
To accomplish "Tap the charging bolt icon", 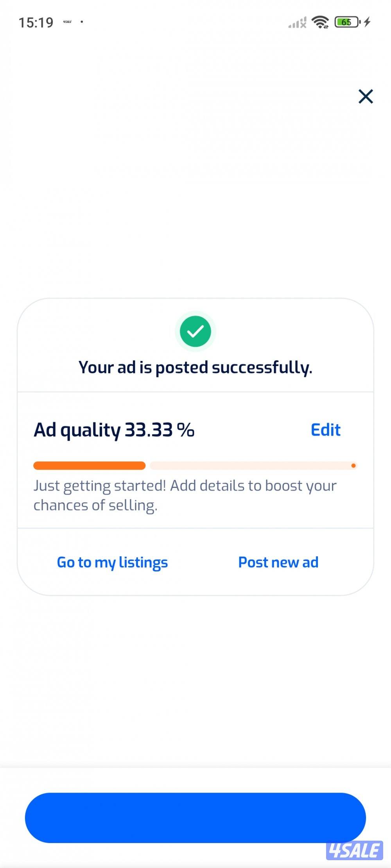I will [x=367, y=22].
